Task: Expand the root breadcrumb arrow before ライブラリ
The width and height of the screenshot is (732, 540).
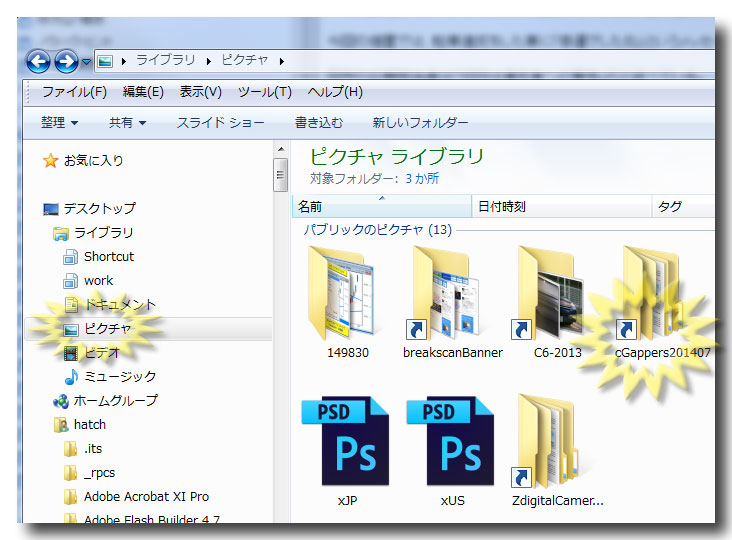Action: point(123,61)
